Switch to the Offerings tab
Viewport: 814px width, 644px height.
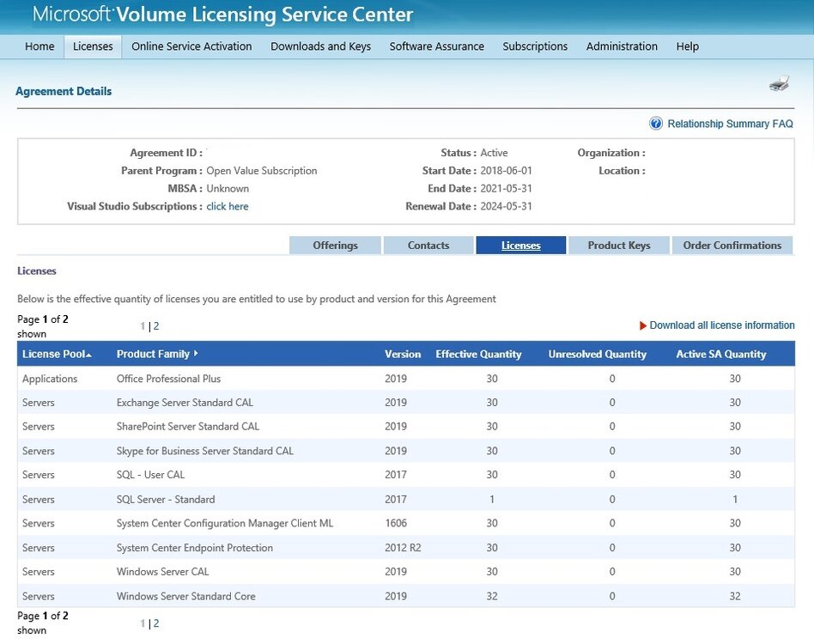(336, 246)
